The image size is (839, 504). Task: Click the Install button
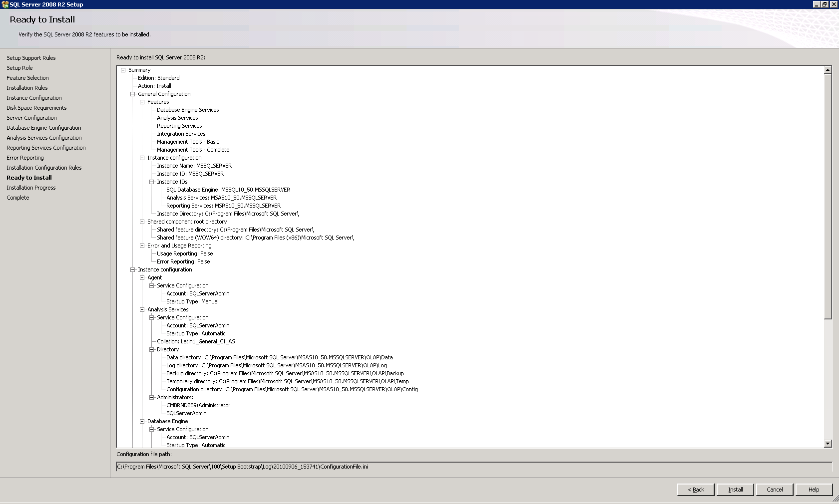pyautogui.click(x=735, y=490)
